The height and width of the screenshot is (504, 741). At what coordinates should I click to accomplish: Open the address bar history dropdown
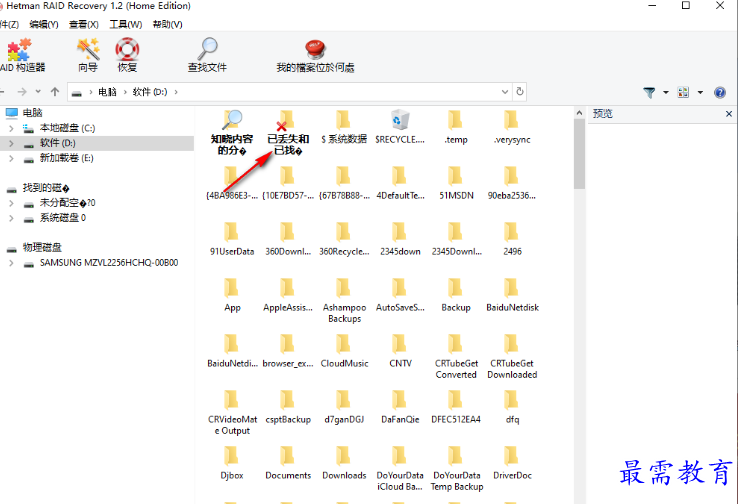pyautogui.click(x=505, y=92)
